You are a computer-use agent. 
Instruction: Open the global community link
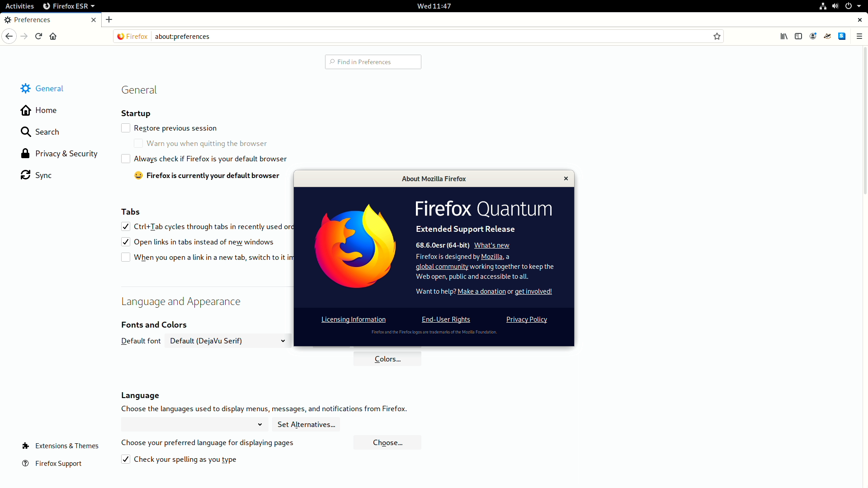pyautogui.click(x=442, y=267)
